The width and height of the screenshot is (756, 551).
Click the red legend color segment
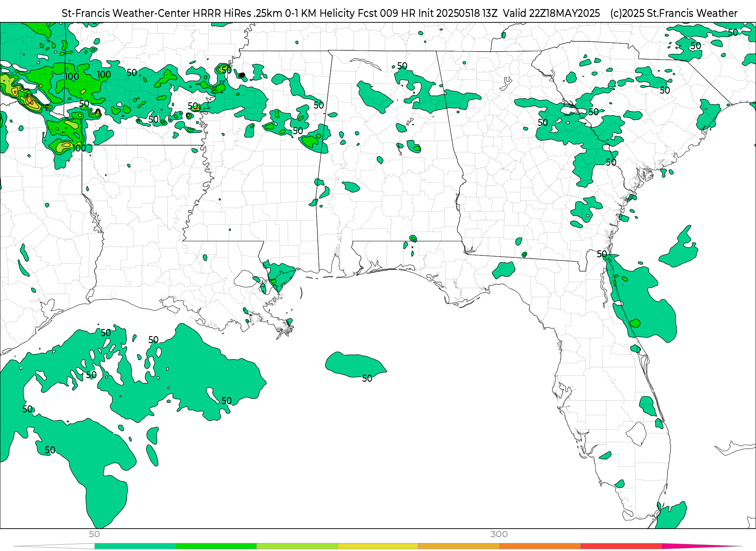click(621, 546)
